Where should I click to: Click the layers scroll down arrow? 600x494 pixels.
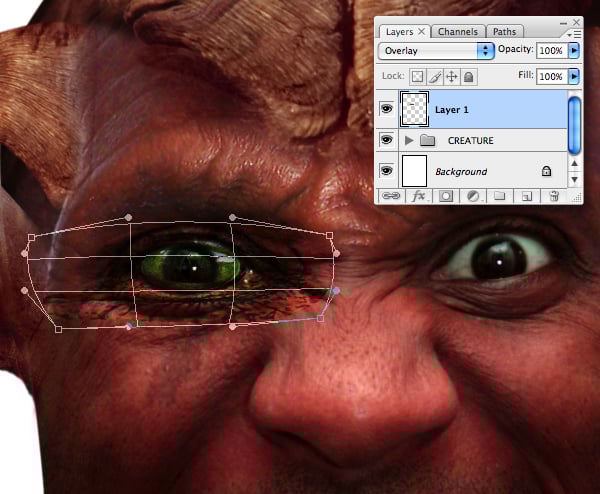click(x=574, y=179)
